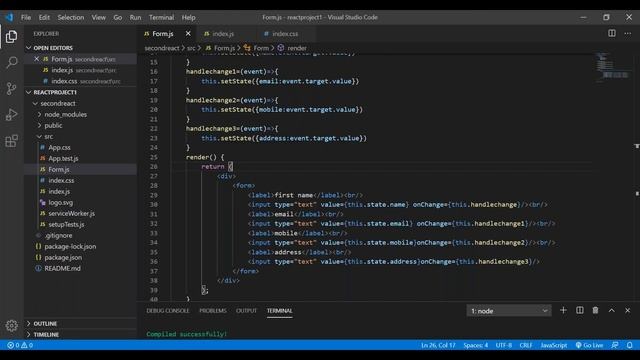This screenshot has height=360, width=640.
Task: Change language mode via JavaScript status
Action: 553,345
